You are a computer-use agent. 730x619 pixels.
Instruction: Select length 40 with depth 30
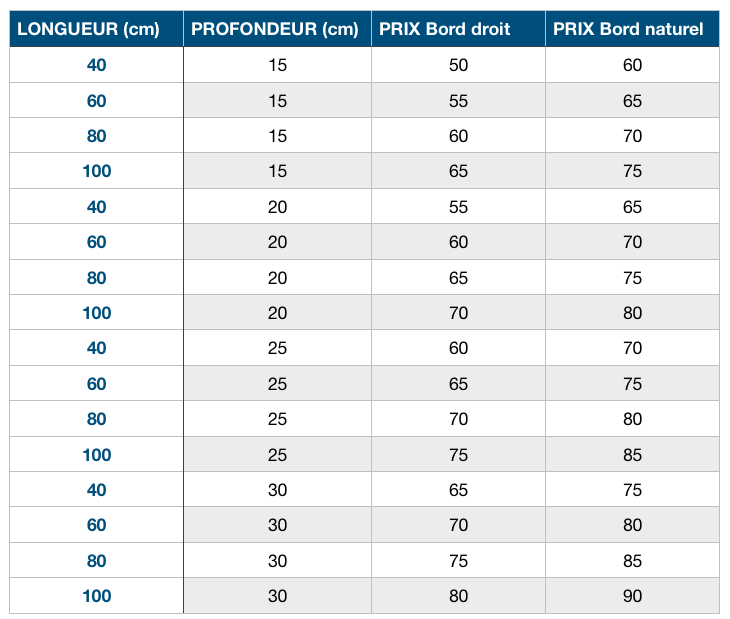(x=96, y=490)
